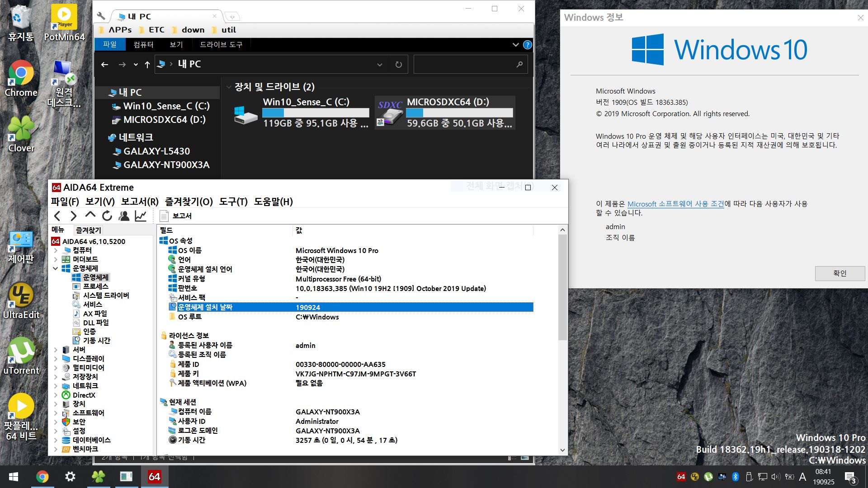Viewport: 868px width, 488px height.
Task: Expand 컴퓨터 node in AIDA64 tree
Action: [x=56, y=250]
